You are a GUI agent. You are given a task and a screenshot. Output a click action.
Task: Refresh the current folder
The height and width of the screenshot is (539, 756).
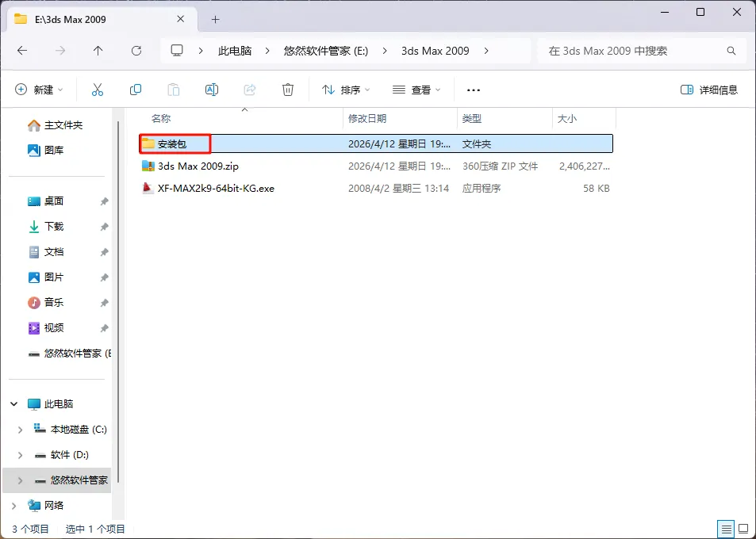coord(136,51)
